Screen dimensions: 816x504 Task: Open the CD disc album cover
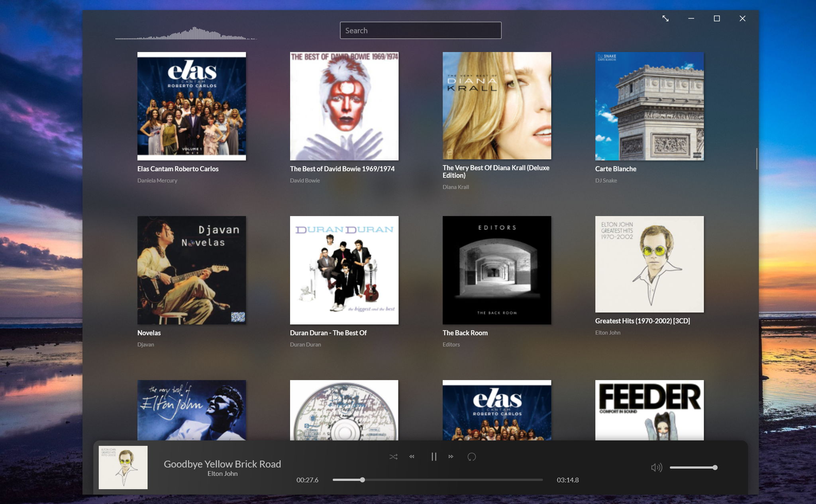(x=344, y=410)
